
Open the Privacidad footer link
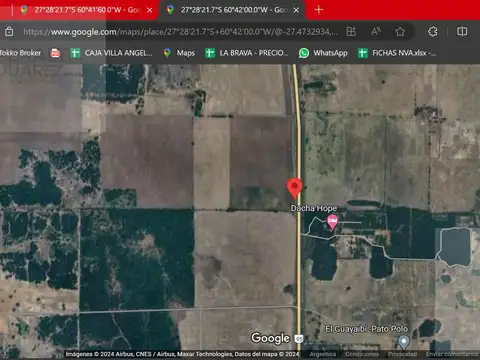402,354
